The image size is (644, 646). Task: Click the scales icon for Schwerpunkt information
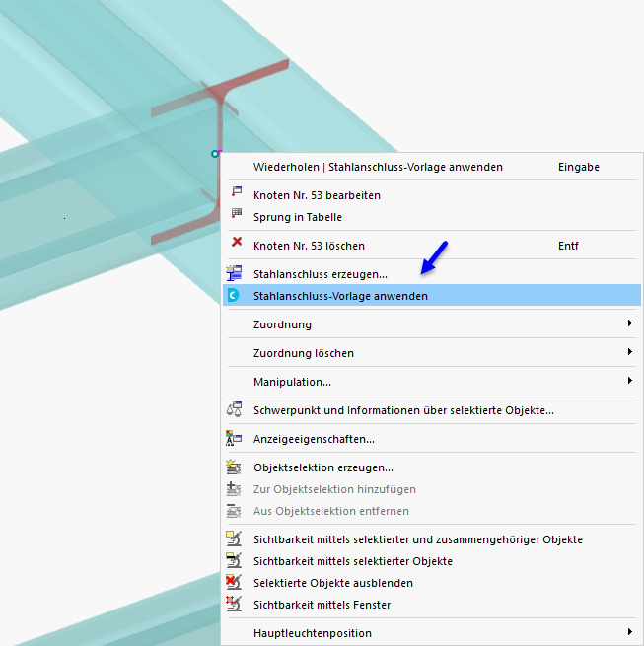234,409
